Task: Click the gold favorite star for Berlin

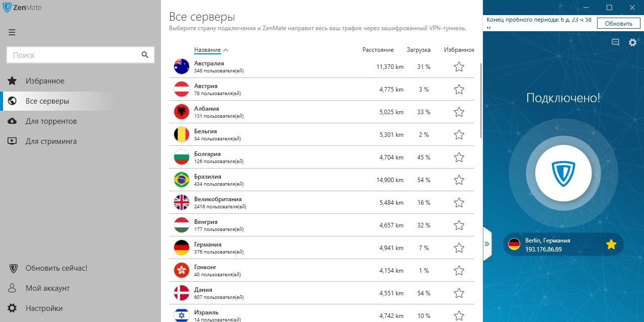Action: click(611, 245)
